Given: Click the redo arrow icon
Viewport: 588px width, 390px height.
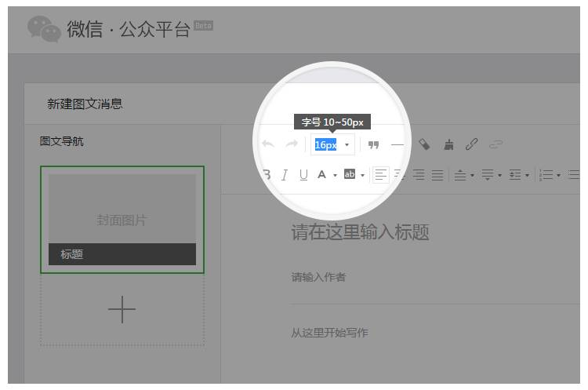Looking at the screenshot, I should pyautogui.click(x=292, y=144).
